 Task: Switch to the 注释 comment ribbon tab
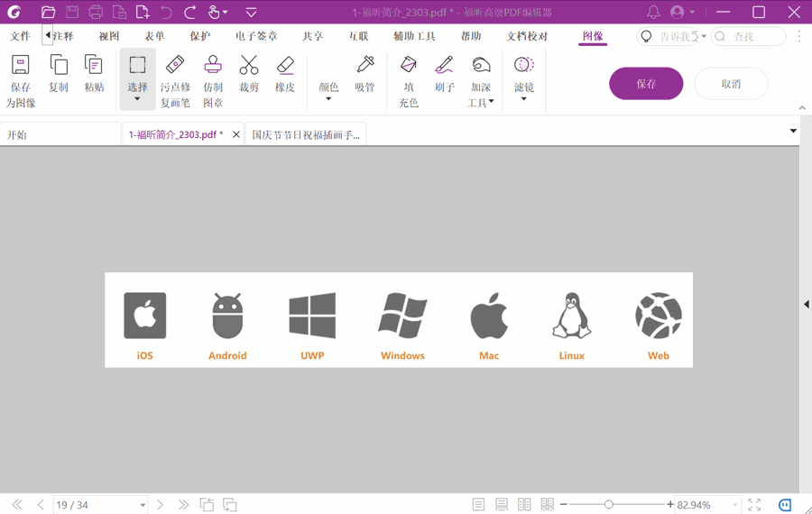[x=62, y=36]
